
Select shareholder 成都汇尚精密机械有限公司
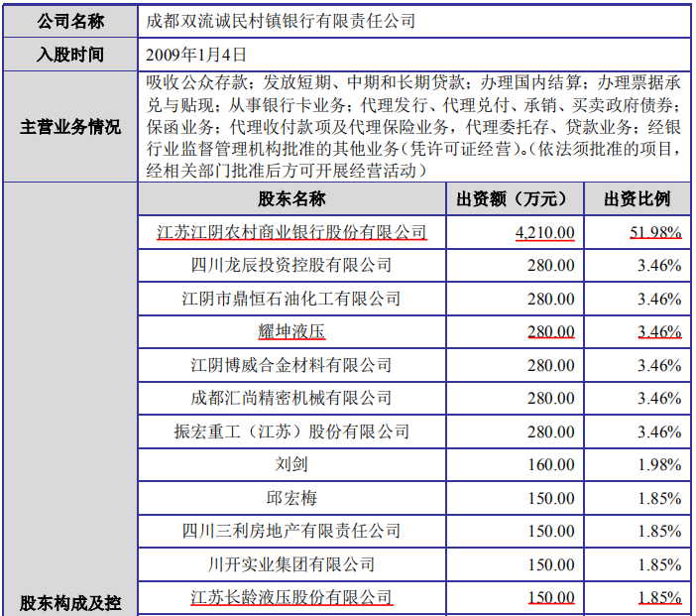click(x=291, y=399)
